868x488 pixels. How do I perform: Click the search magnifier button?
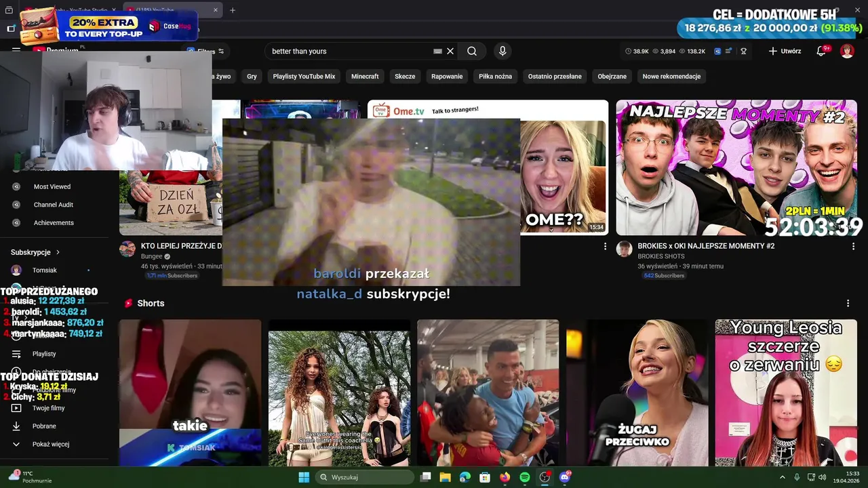[472, 51]
